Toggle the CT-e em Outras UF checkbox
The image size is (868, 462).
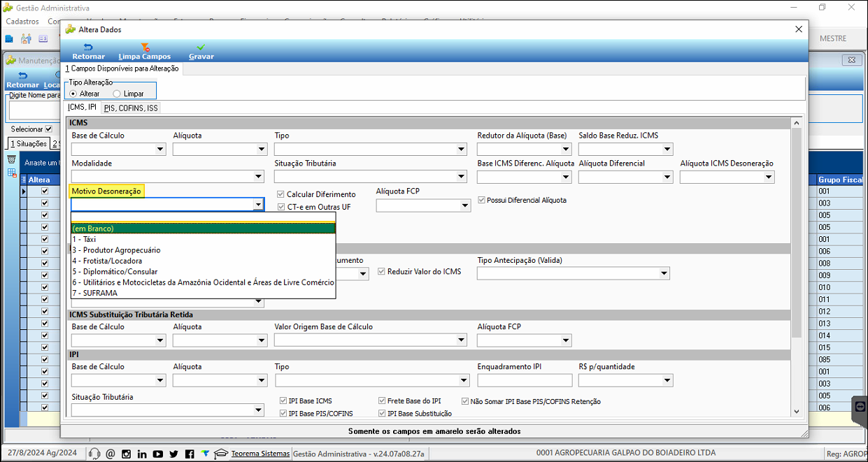[x=281, y=207]
